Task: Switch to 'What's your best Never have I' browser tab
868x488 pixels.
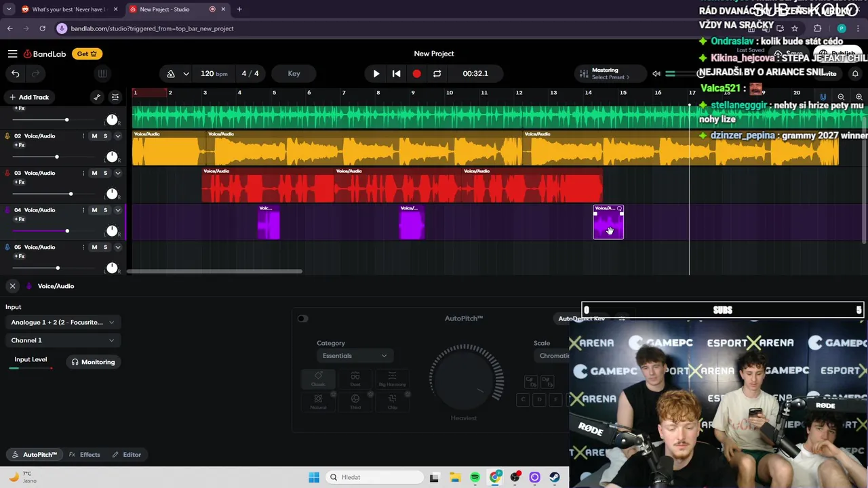Action: [70, 9]
